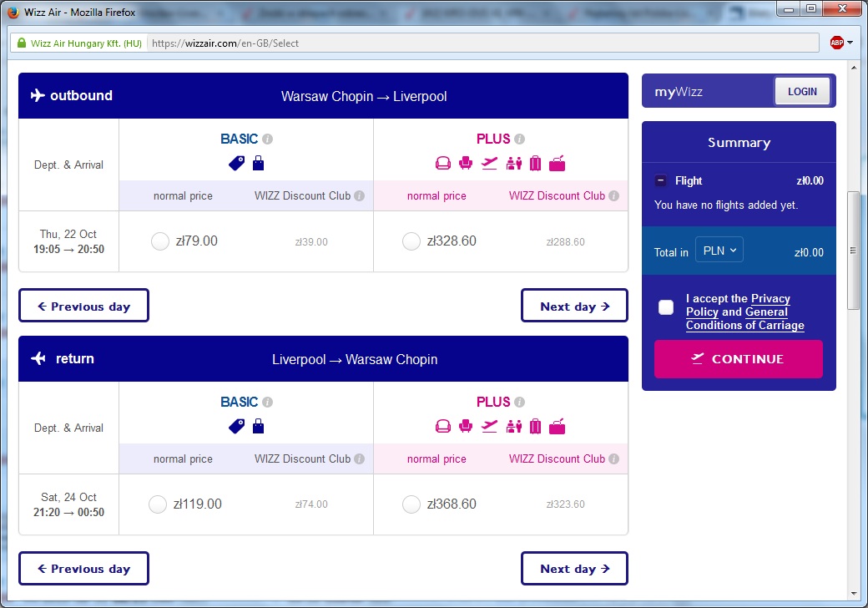
Task: Click return PLUS WIZZ Discount Club info icon
Action: coord(613,459)
